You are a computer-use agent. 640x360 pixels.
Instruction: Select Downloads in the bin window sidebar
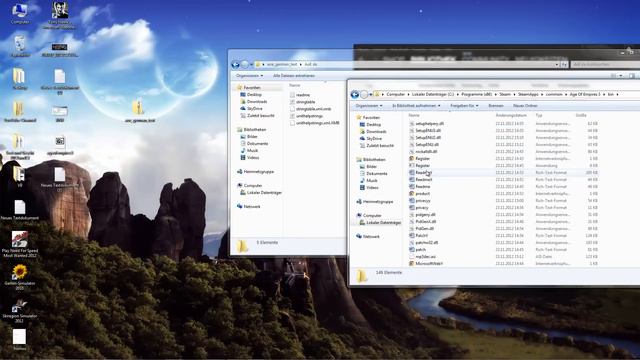click(376, 131)
